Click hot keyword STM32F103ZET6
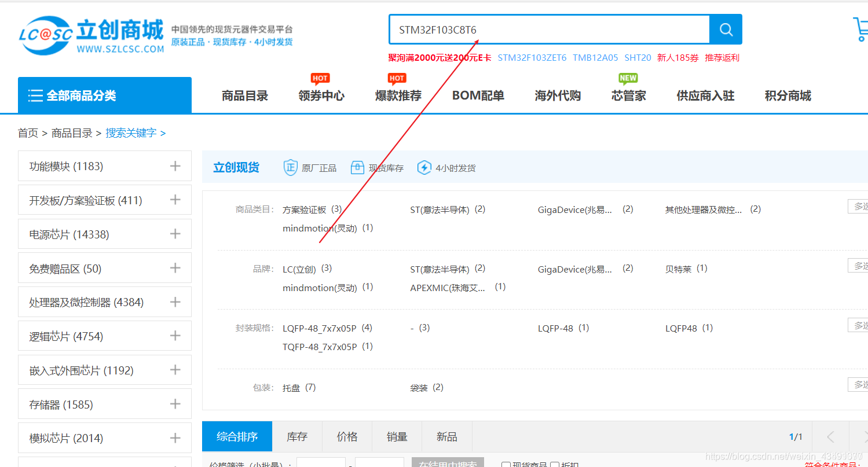This screenshot has width=868, height=467. 532,58
